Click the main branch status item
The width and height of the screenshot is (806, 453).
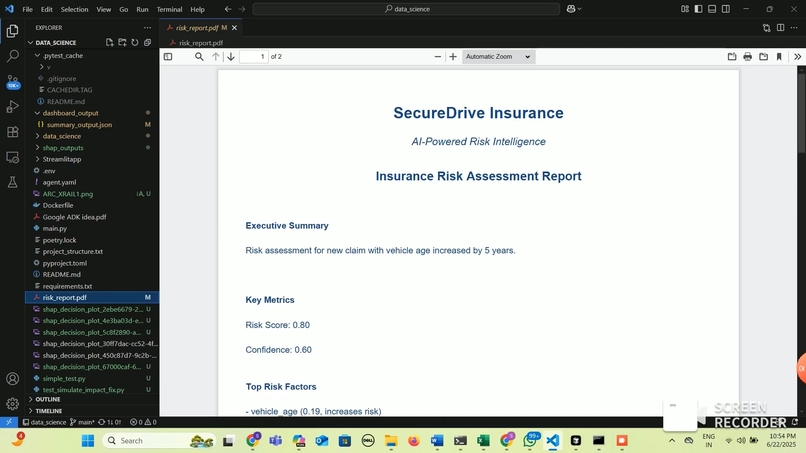[82, 422]
